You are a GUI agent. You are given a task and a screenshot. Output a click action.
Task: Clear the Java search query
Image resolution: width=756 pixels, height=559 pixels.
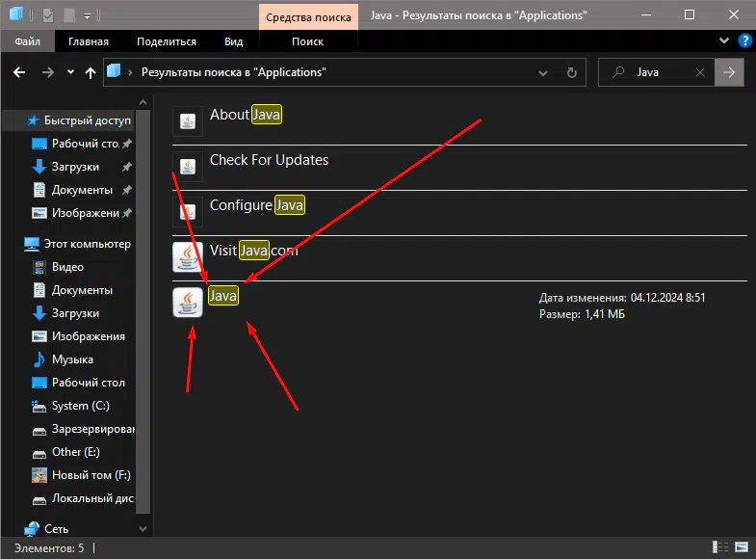click(700, 72)
